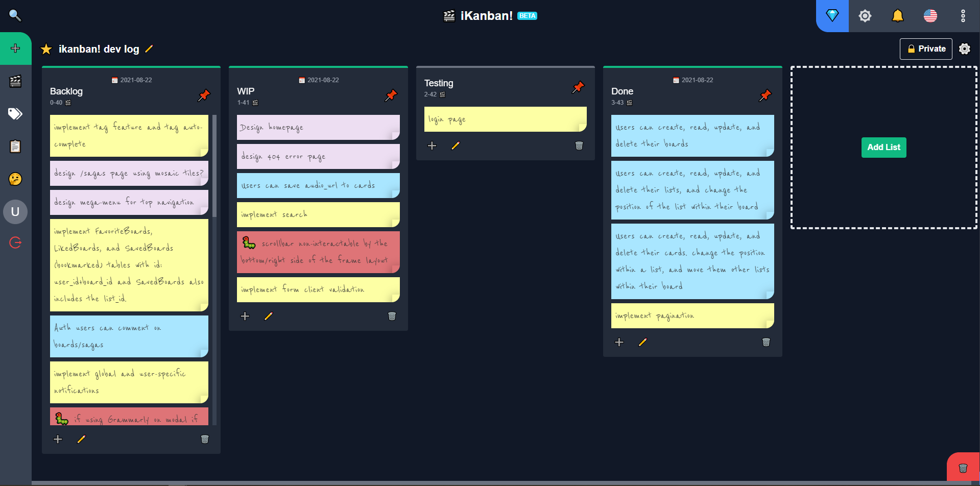Screen dimensions: 980x486
Task: Click the green plus create button in sidebar
Action: point(15,48)
